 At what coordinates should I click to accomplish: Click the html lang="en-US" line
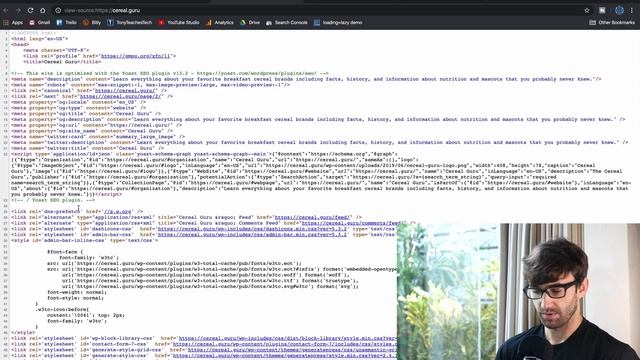(x=40, y=39)
